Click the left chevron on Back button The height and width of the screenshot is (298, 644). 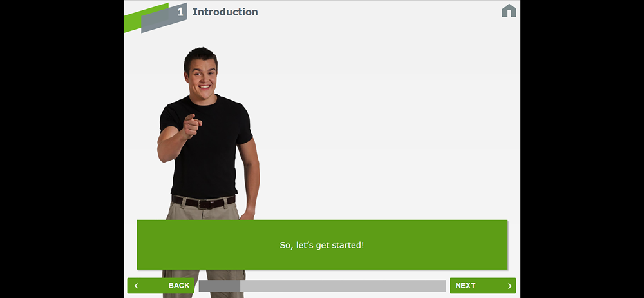tap(137, 286)
